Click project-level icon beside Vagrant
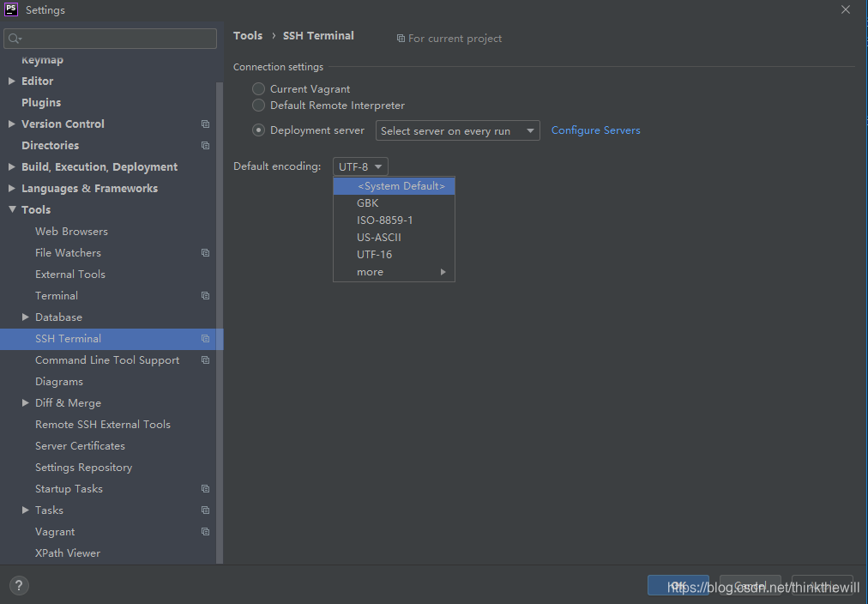Image resolution: width=868 pixels, height=604 pixels. click(x=205, y=532)
